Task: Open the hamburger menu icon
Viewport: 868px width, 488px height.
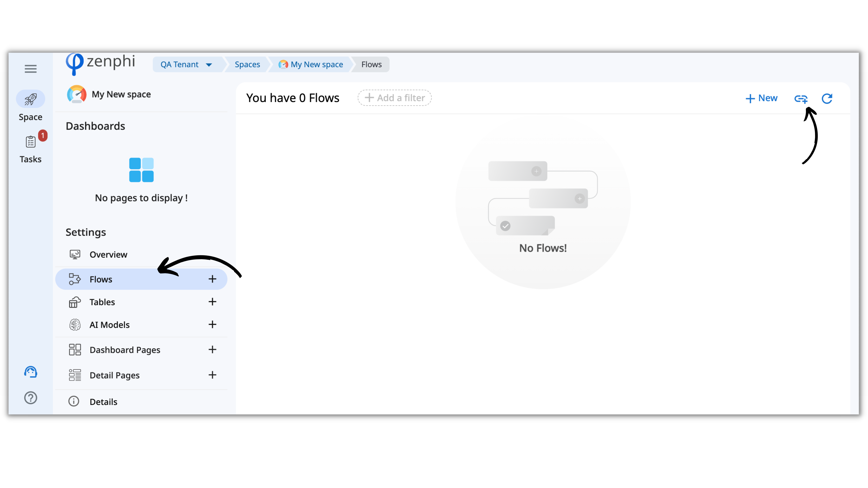Action: pyautogui.click(x=30, y=69)
